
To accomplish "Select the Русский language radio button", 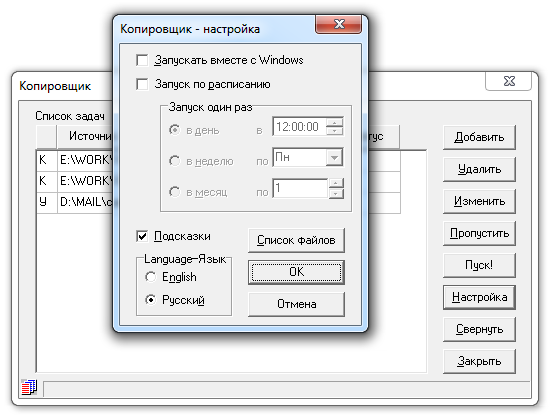I will tap(151, 300).
